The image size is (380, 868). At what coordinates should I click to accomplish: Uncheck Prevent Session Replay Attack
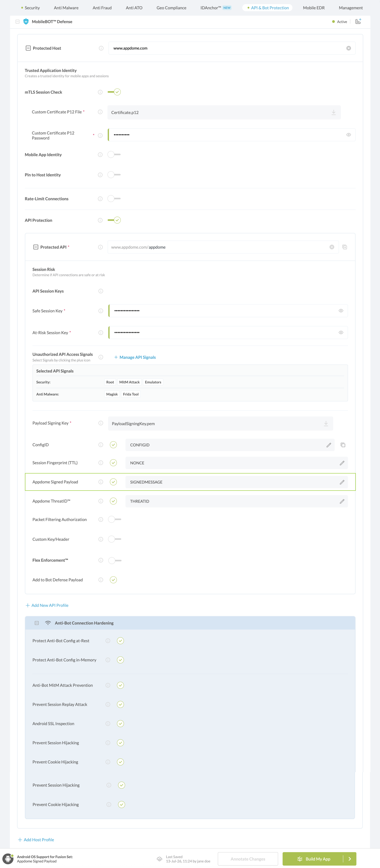(120, 705)
